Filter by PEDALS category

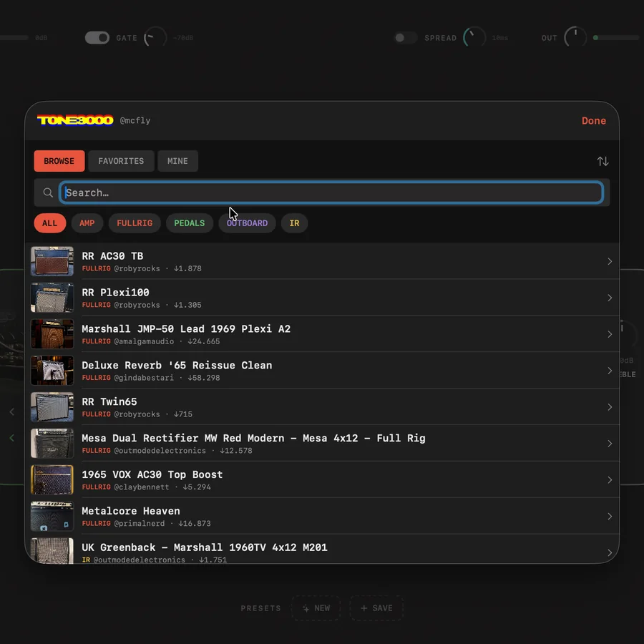(x=190, y=223)
